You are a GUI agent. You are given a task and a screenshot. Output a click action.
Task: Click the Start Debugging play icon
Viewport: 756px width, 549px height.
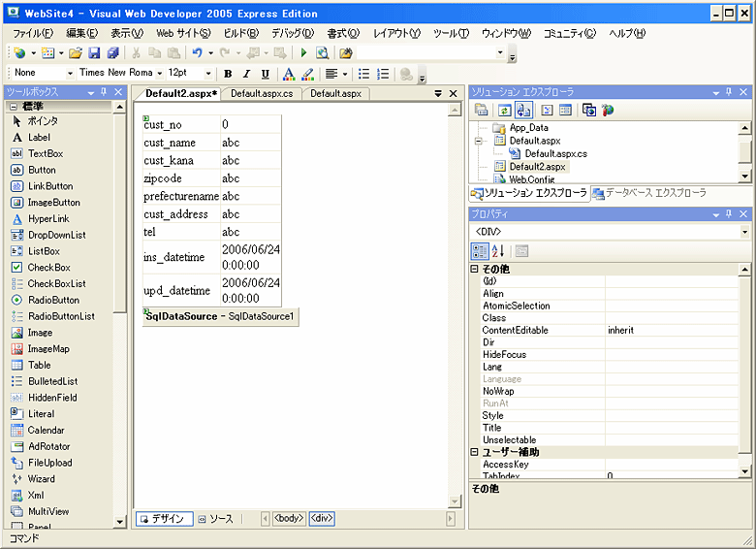pyautogui.click(x=303, y=53)
